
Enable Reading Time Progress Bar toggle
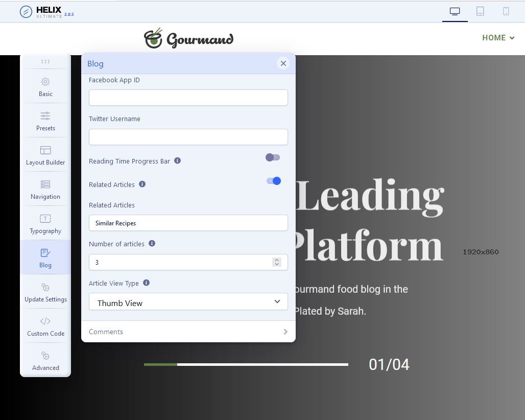[x=273, y=157]
